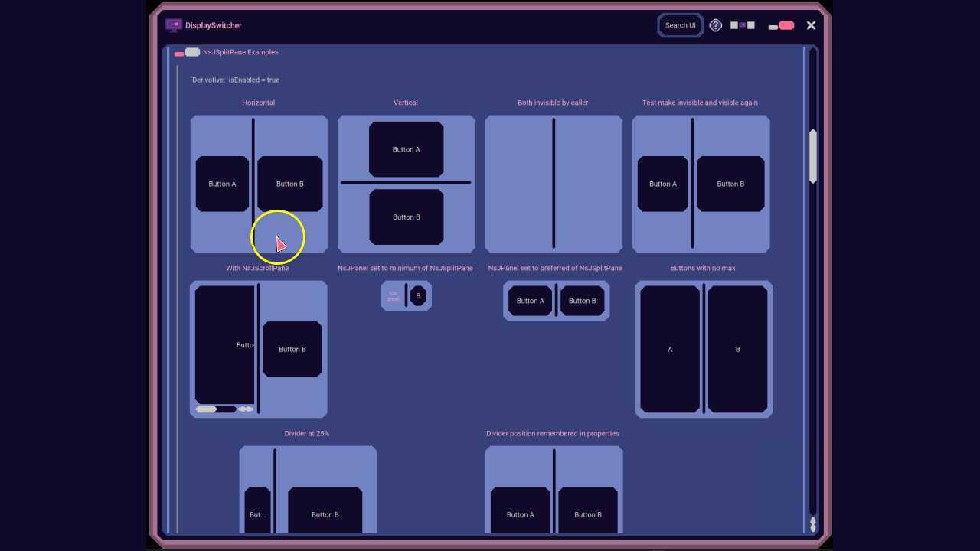Click the small B button in minimum panel
The height and width of the screenshot is (551, 980).
coord(418,296)
